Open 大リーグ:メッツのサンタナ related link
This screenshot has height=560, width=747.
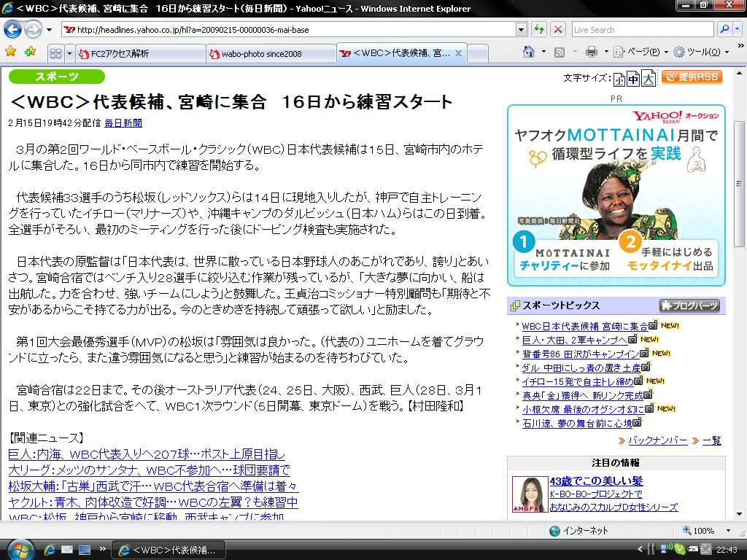coord(149,470)
